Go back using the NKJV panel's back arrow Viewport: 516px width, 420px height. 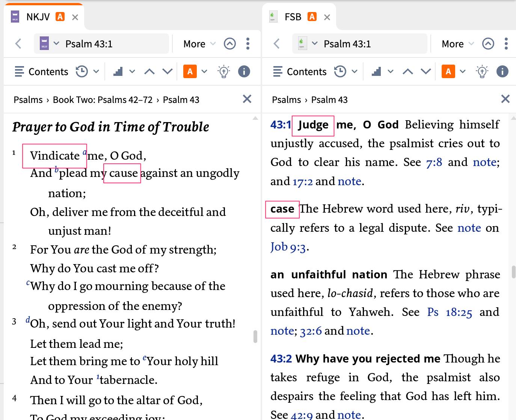[18, 44]
